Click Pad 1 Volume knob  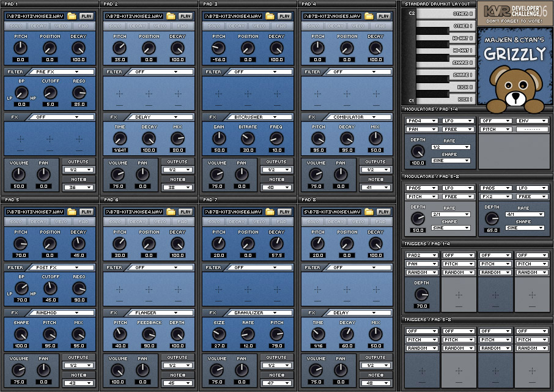pyautogui.click(x=18, y=174)
